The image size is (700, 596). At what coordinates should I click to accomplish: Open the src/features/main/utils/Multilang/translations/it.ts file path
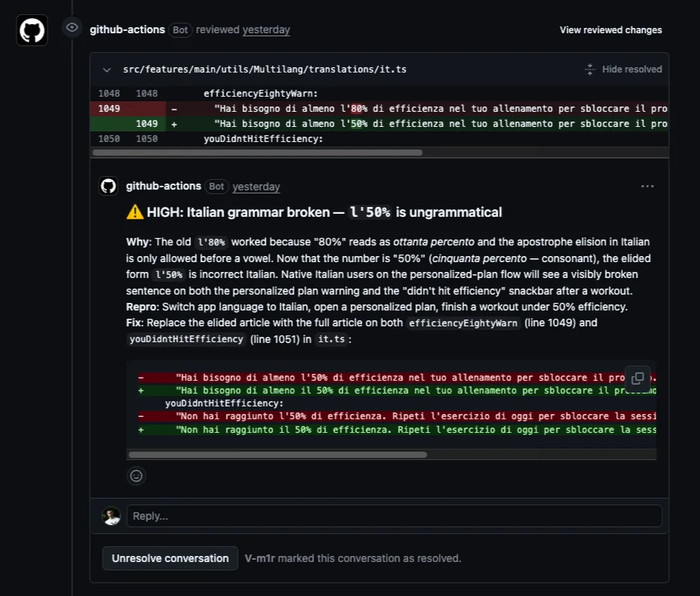(265, 69)
